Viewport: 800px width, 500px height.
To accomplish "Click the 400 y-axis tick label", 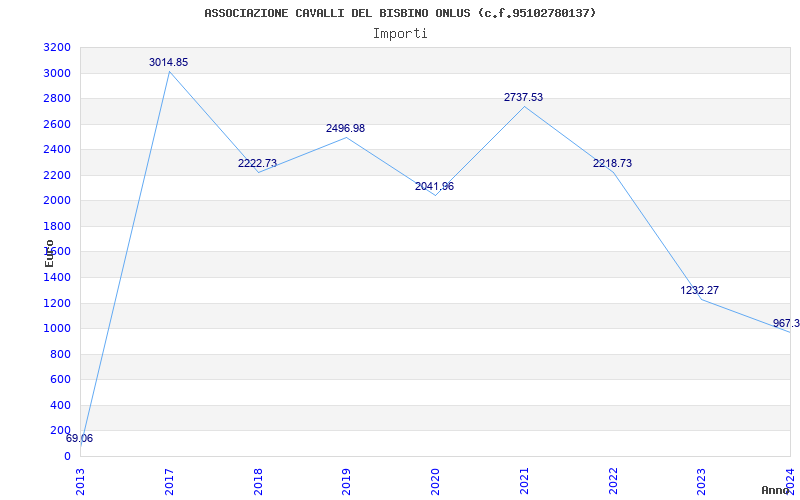I will (61, 406).
